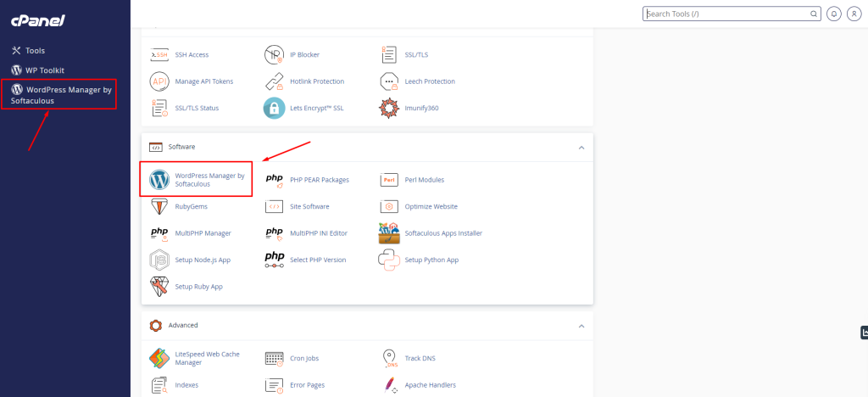
Task: Open the LiteSpeed Web Cache Manager icon
Action: click(159, 358)
